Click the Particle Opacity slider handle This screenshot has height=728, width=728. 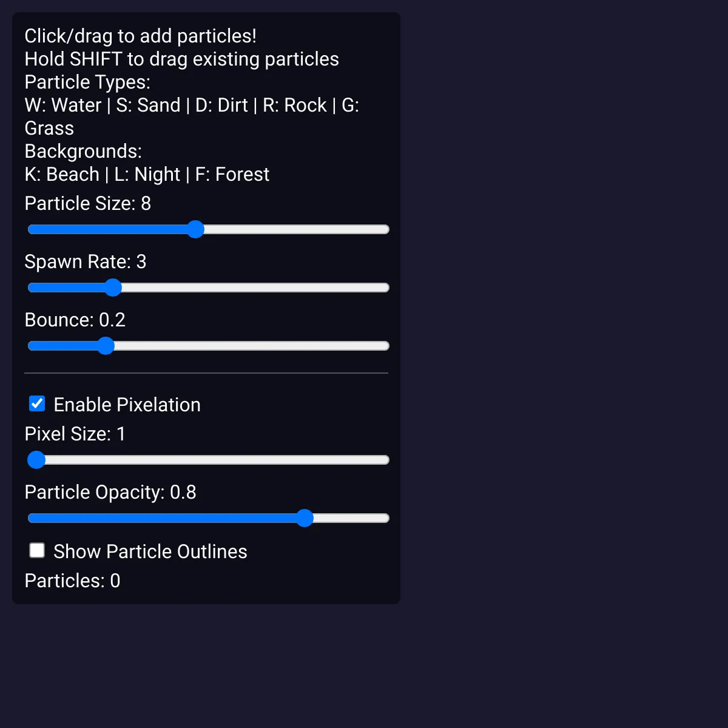(305, 518)
